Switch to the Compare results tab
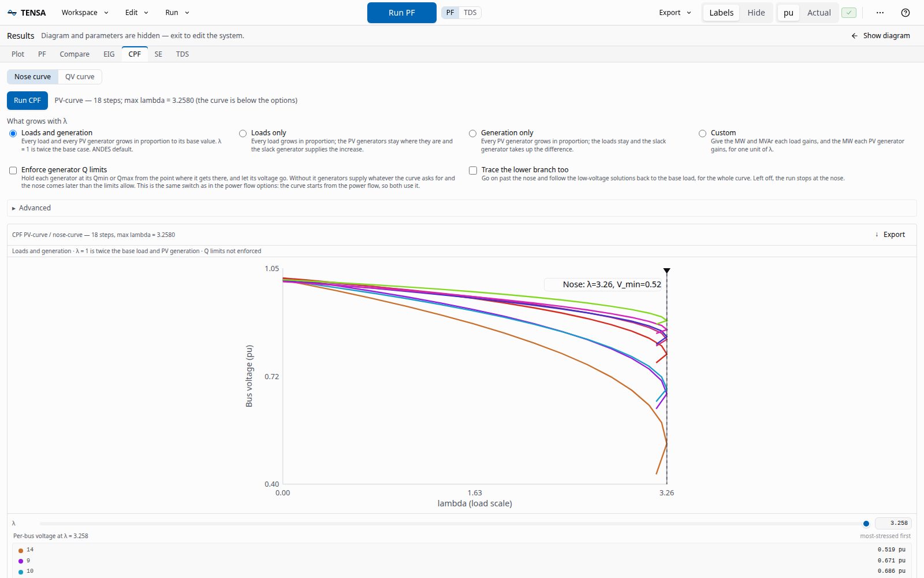 pyautogui.click(x=74, y=54)
